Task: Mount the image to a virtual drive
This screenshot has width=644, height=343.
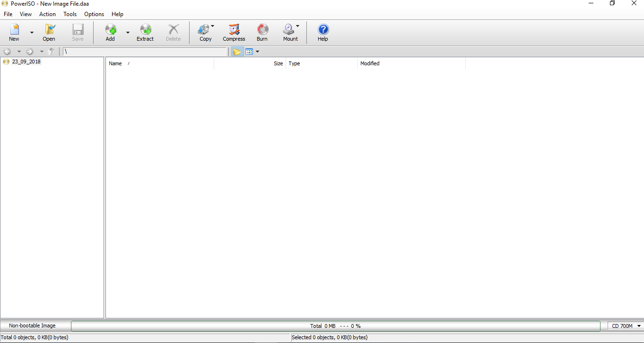Action: [289, 32]
